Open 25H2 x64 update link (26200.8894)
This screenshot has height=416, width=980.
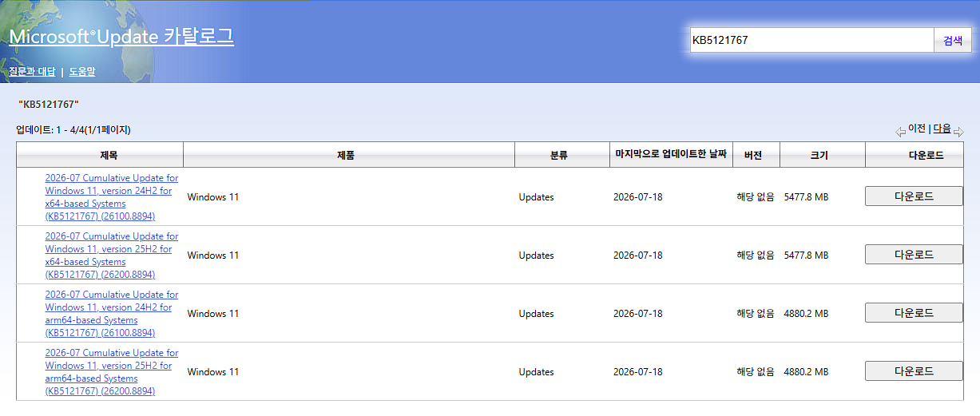112,256
